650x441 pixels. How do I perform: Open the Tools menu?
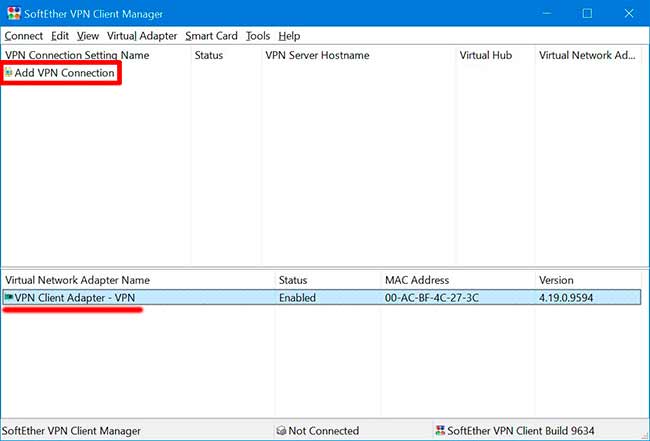pyautogui.click(x=258, y=36)
